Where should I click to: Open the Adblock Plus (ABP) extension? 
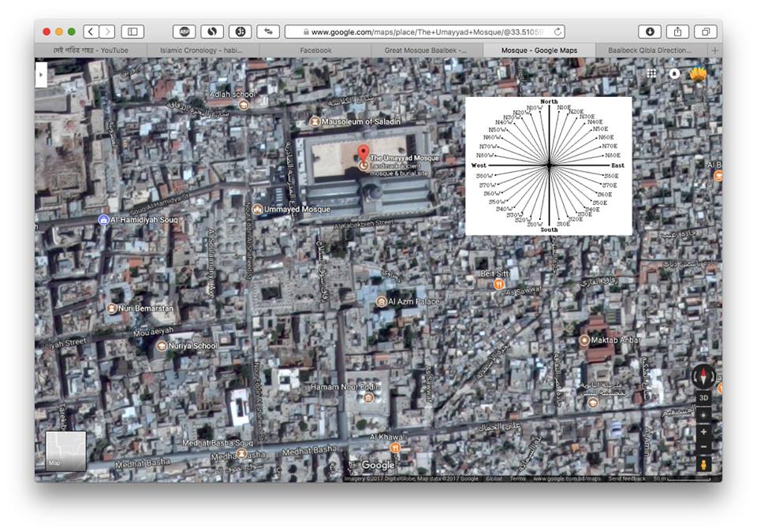(184, 32)
